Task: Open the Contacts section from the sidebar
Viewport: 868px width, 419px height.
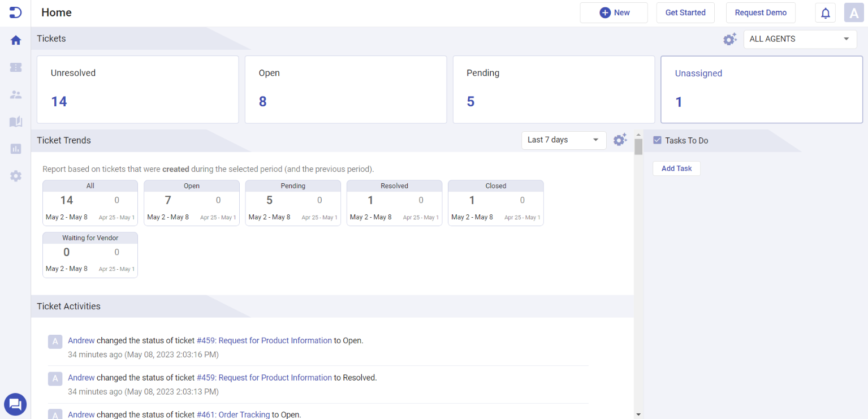Action: (15, 94)
